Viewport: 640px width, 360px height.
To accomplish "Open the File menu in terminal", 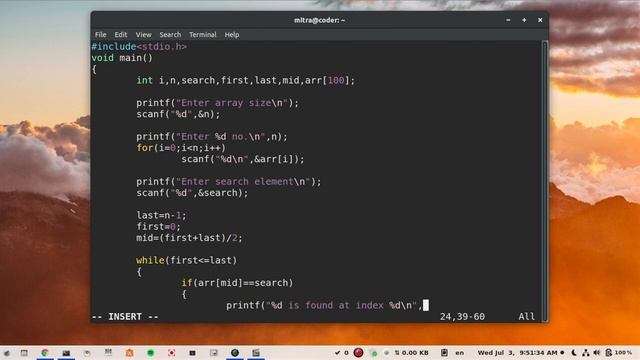I will click(x=100, y=35).
